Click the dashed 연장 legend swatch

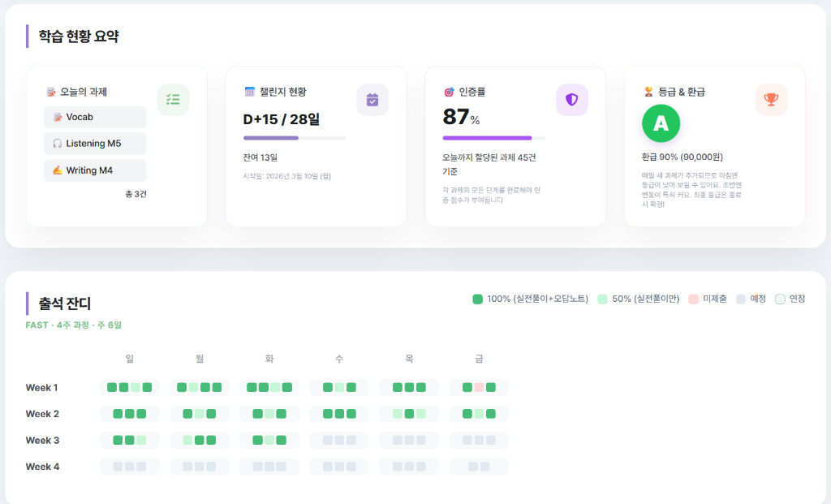tap(780, 299)
